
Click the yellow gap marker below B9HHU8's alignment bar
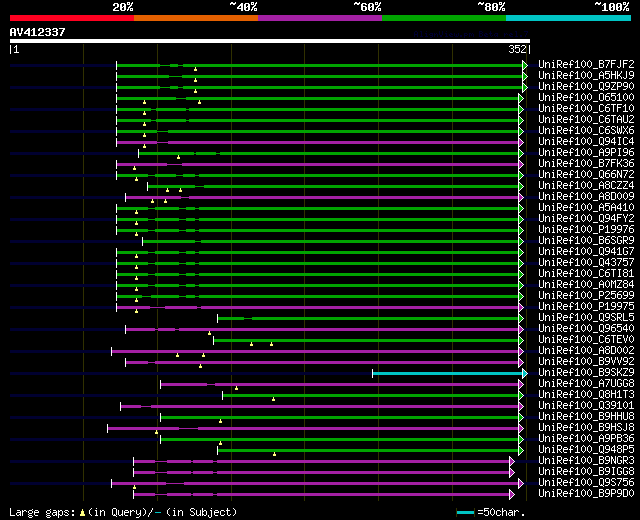point(220,421)
